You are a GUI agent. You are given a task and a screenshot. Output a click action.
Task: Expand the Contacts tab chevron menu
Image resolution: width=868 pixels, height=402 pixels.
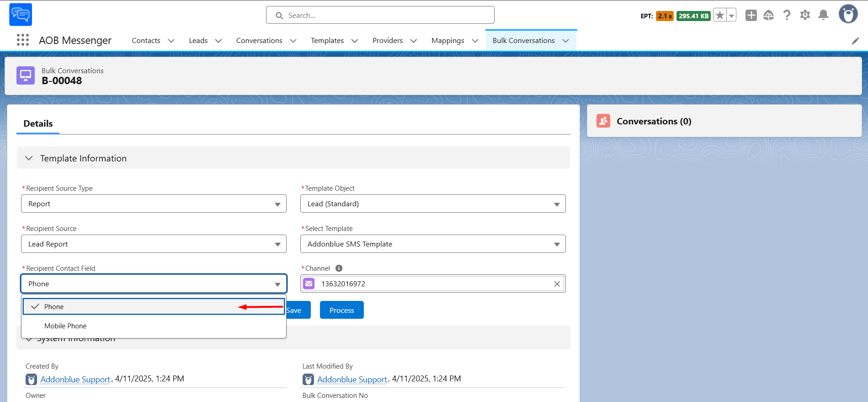coord(171,41)
